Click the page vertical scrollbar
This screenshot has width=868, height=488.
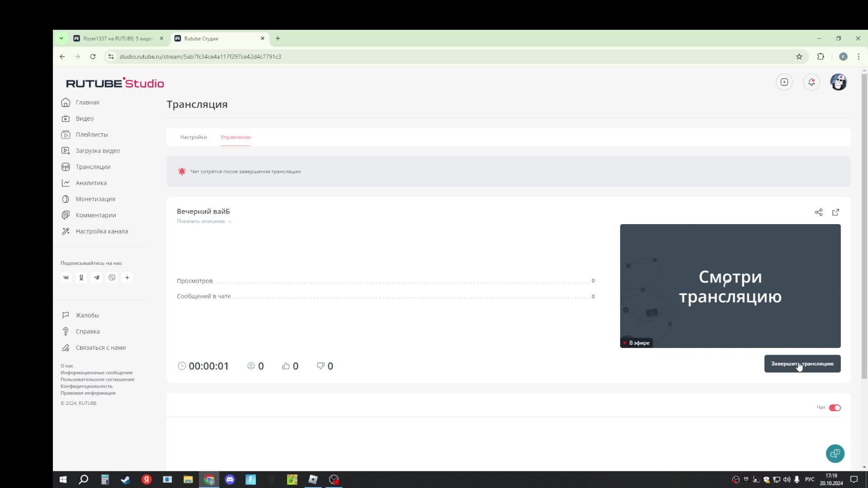pos(864,226)
